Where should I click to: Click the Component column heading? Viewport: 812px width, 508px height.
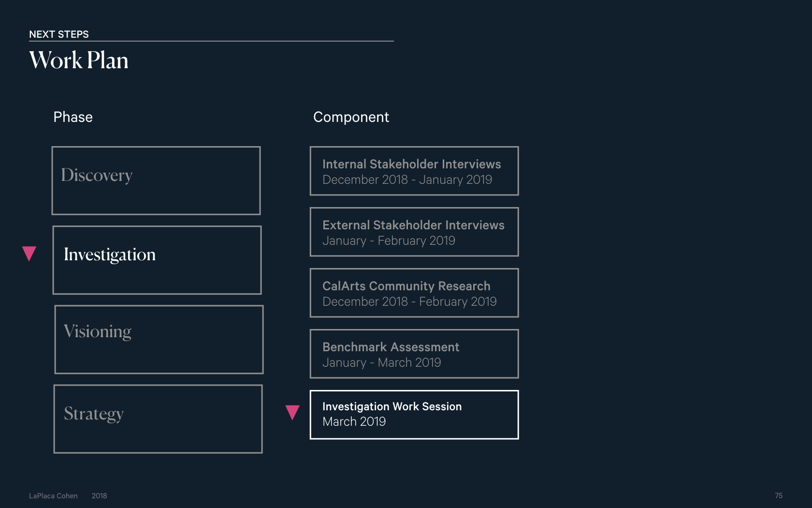(351, 118)
